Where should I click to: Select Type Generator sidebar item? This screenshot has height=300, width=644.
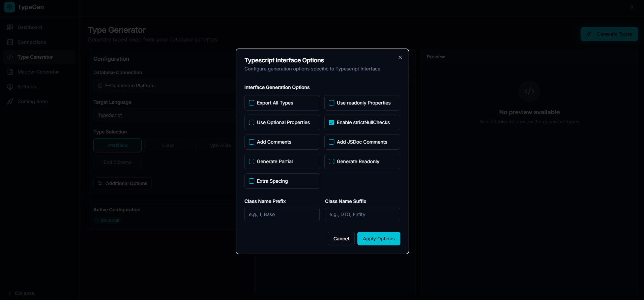click(39, 57)
